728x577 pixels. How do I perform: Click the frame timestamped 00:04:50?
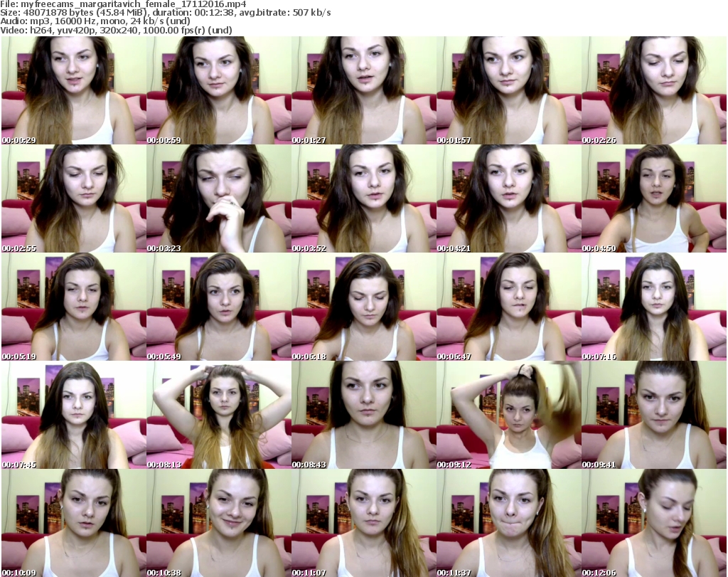coord(653,198)
